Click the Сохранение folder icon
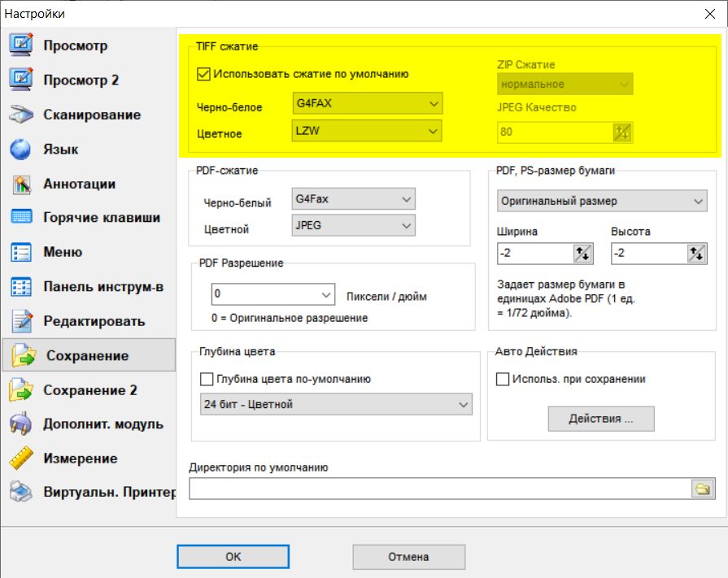The image size is (728, 578). point(24,355)
